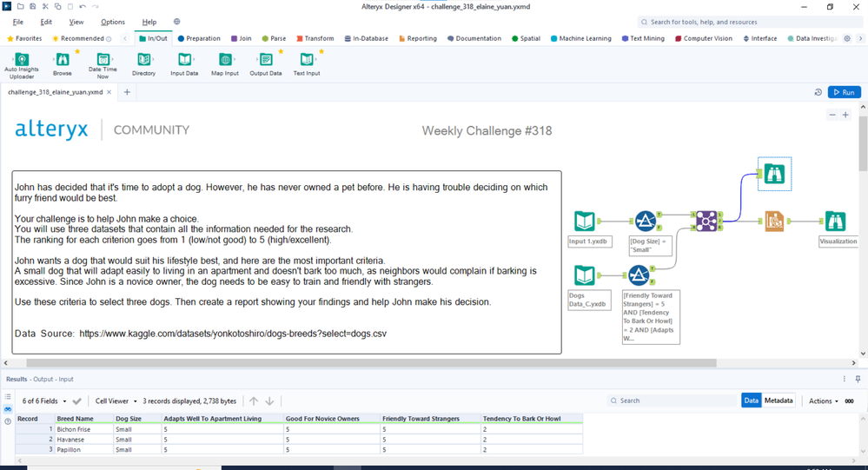868x470 pixels.
Task: Select the Visualization browse tool on canvas
Action: 835,221
